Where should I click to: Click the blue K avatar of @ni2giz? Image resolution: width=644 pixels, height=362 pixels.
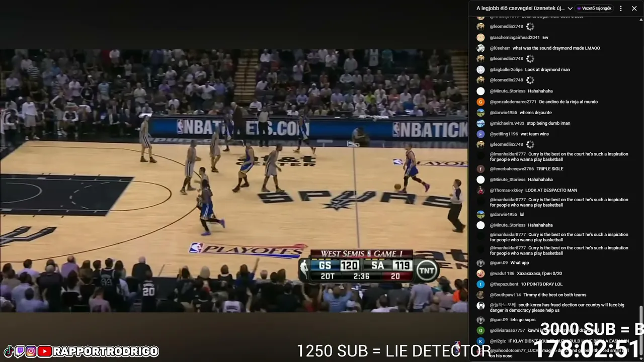480,341
